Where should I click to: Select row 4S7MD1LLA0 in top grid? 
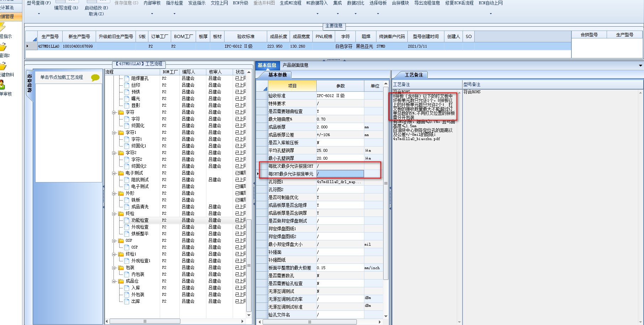click(x=298, y=46)
